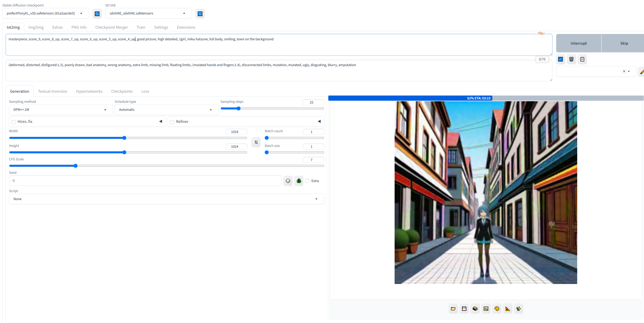644x323 pixels.
Task: Switch to the Checkpoints sub-tab
Action: [122, 91]
